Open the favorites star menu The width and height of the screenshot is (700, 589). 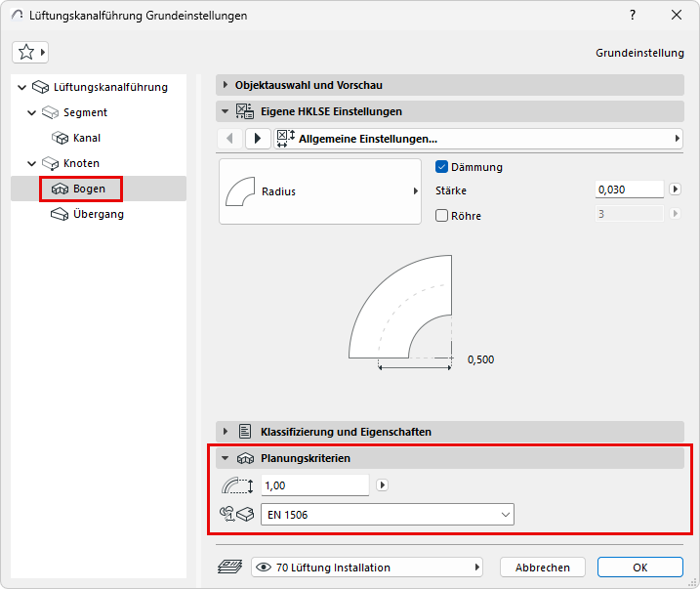[30, 52]
